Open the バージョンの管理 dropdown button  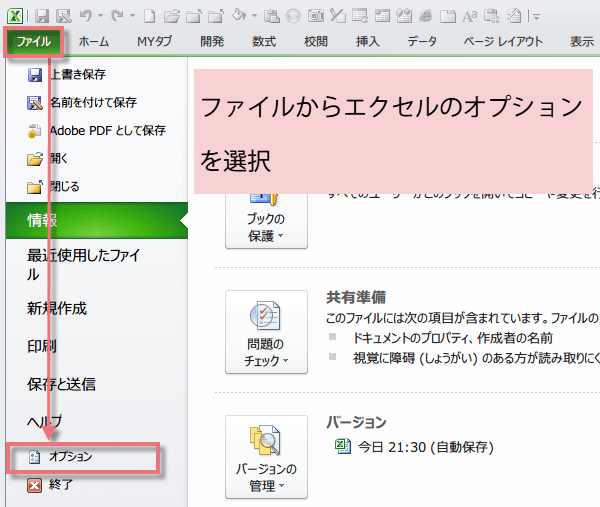tap(266, 457)
